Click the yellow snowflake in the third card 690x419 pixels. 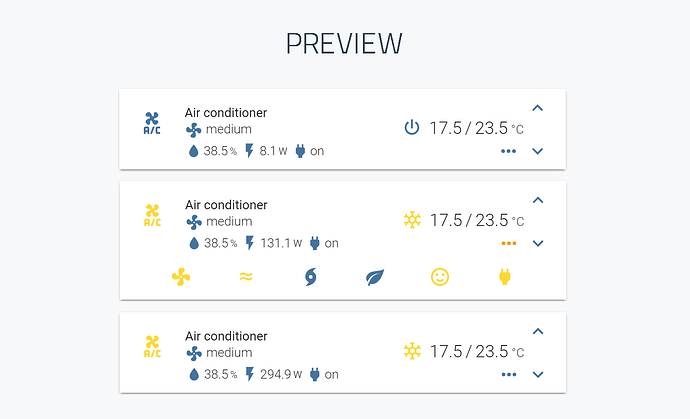click(x=411, y=351)
